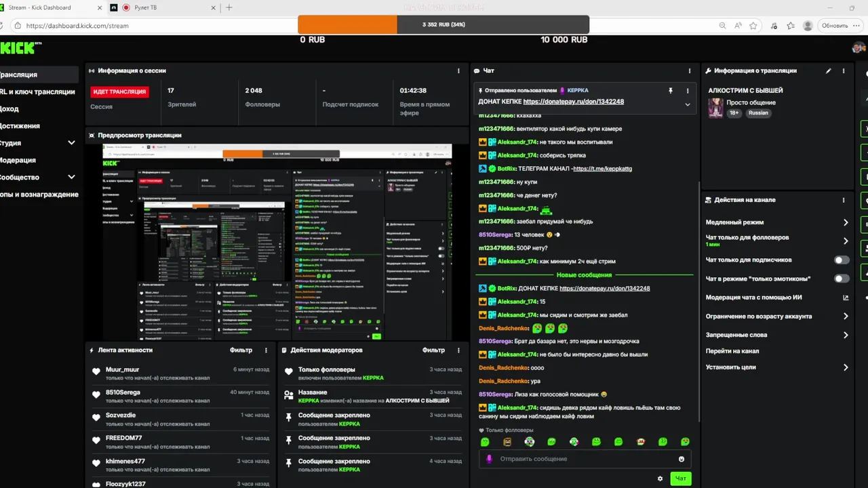Toggle subscribers-only chat switch

point(842,260)
